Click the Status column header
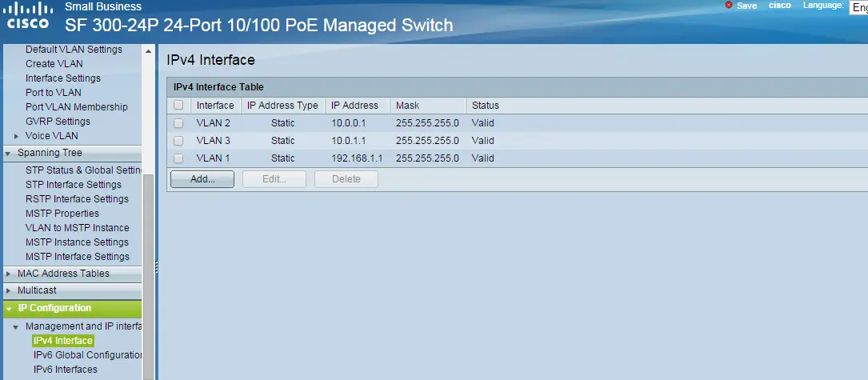 click(x=485, y=106)
